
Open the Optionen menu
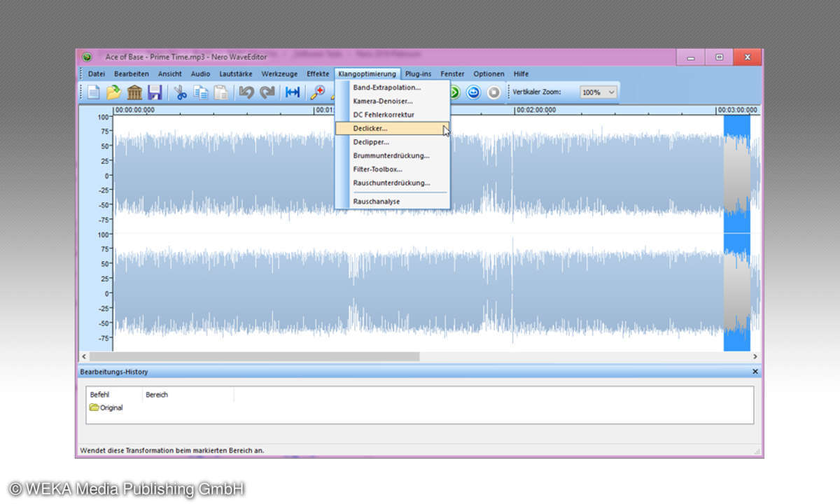(x=489, y=73)
